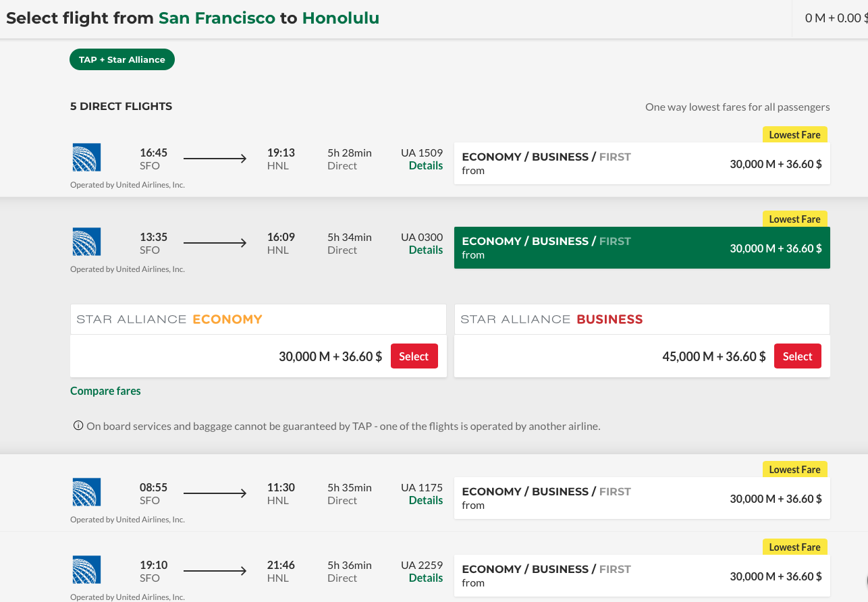Click the 5h 35min Direct duration
This screenshot has height=602, width=868.
point(350,494)
